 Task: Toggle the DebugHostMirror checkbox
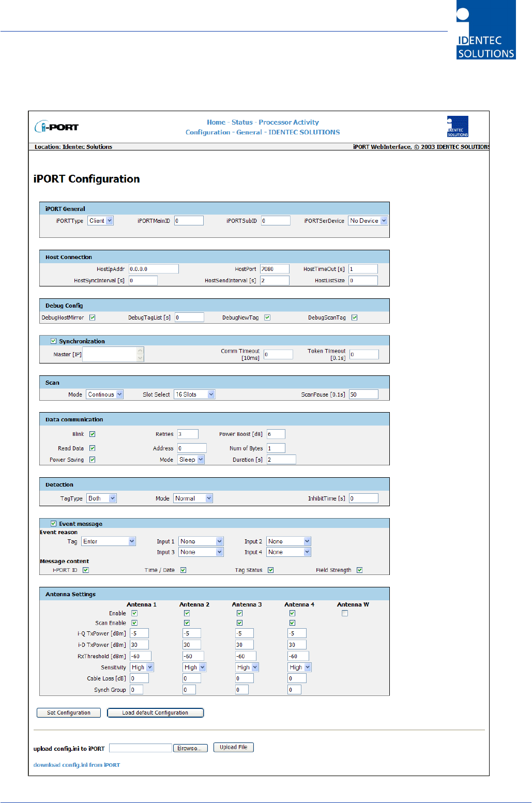click(93, 317)
